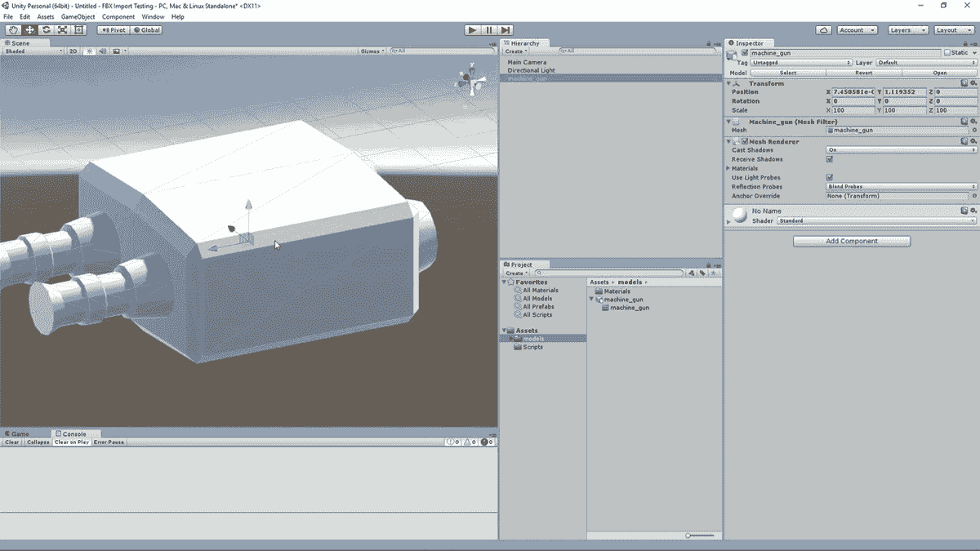Click the Add Component button

tap(851, 241)
